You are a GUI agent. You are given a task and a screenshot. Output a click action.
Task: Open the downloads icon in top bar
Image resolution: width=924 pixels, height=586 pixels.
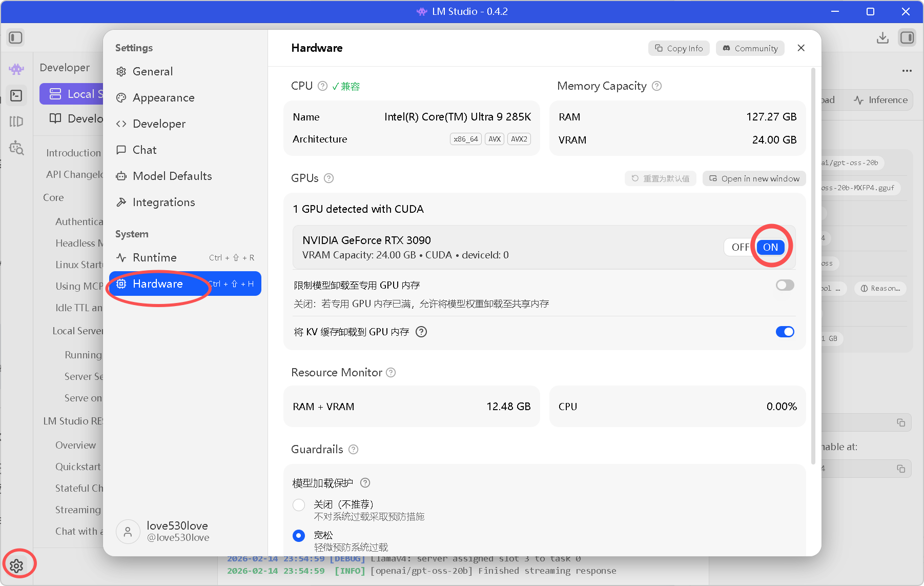pyautogui.click(x=882, y=37)
